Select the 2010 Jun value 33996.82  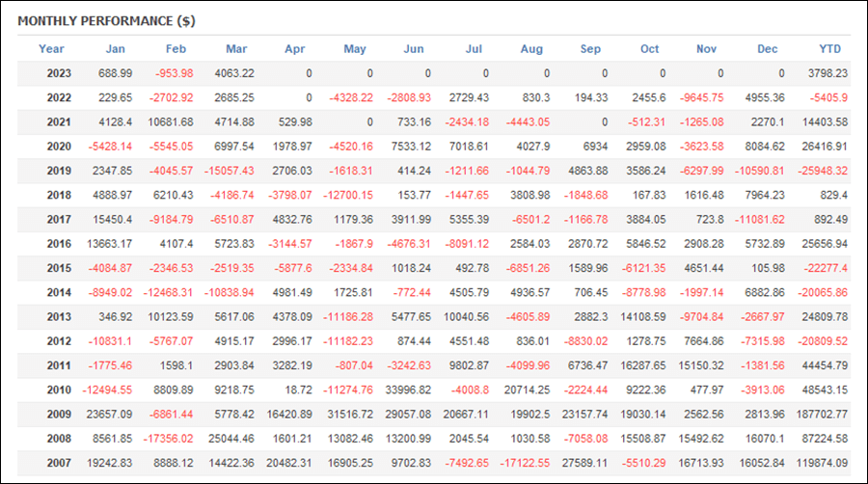click(408, 390)
